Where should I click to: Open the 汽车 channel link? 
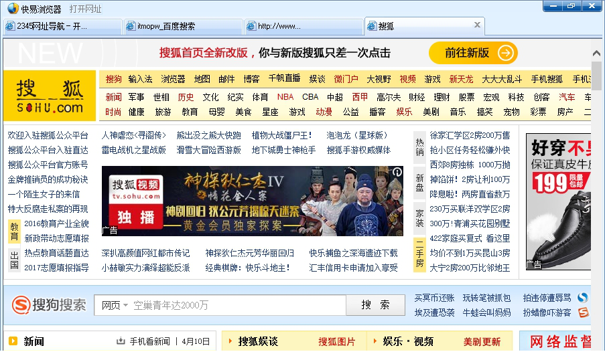coord(567,97)
